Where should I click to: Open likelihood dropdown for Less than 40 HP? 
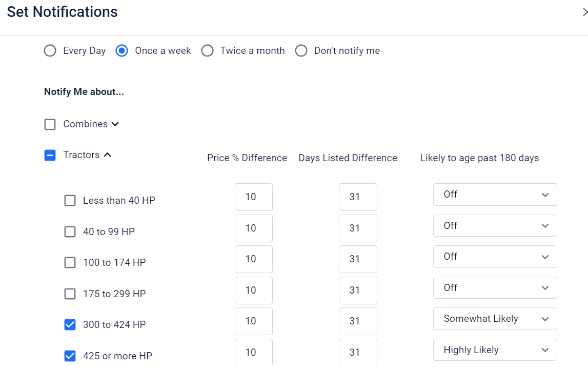pyautogui.click(x=495, y=195)
